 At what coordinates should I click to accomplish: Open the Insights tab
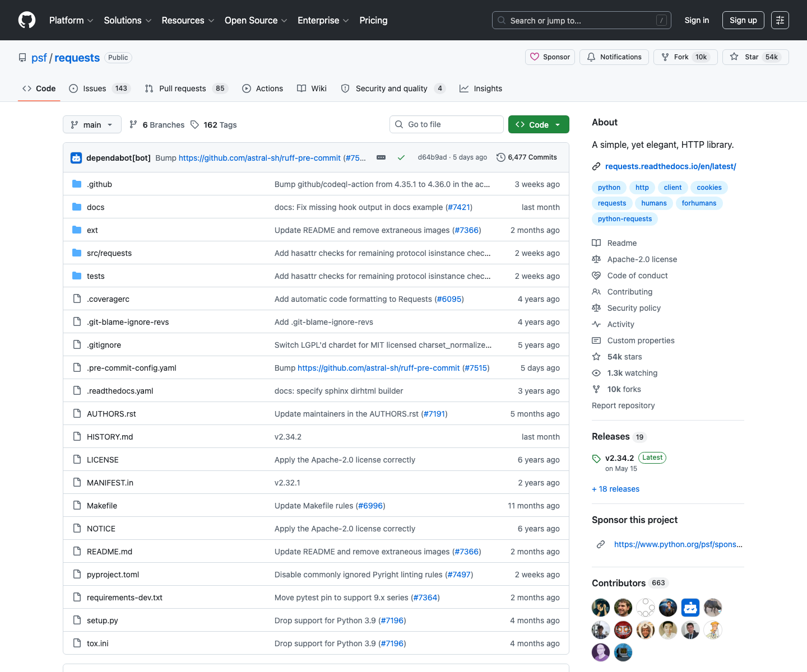point(481,88)
